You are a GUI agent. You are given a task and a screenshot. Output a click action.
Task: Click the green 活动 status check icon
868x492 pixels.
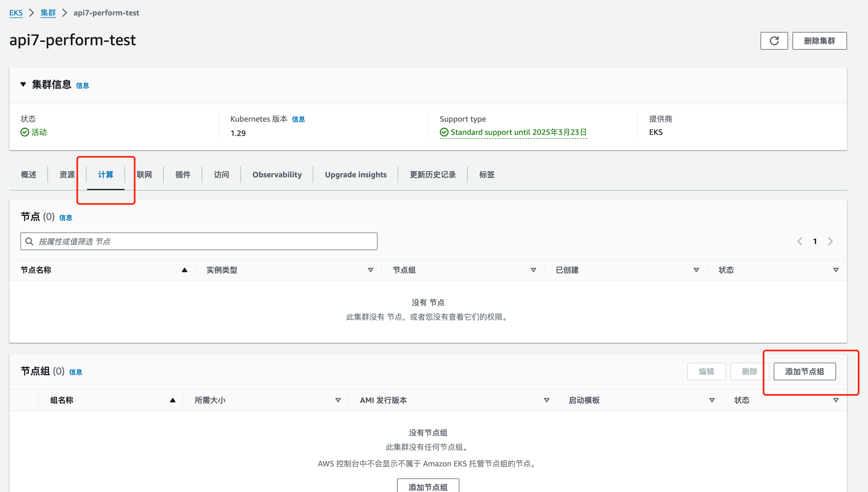coord(25,132)
